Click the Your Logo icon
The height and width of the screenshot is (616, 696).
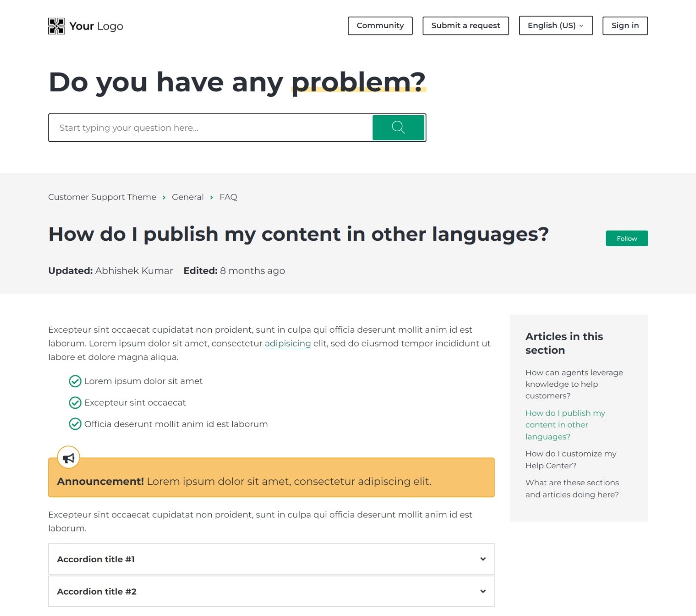coord(56,26)
